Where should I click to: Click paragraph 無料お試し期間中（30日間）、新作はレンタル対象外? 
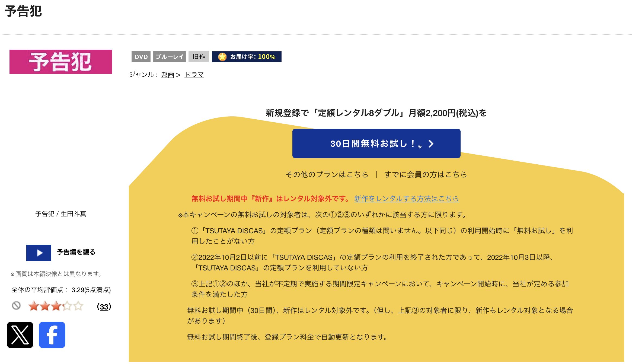(x=380, y=316)
